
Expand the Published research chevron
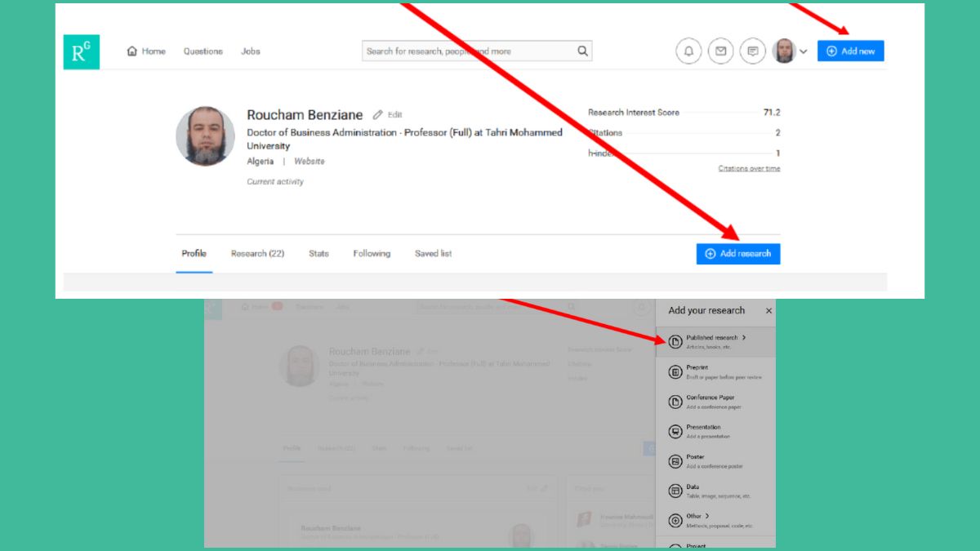[x=744, y=337]
